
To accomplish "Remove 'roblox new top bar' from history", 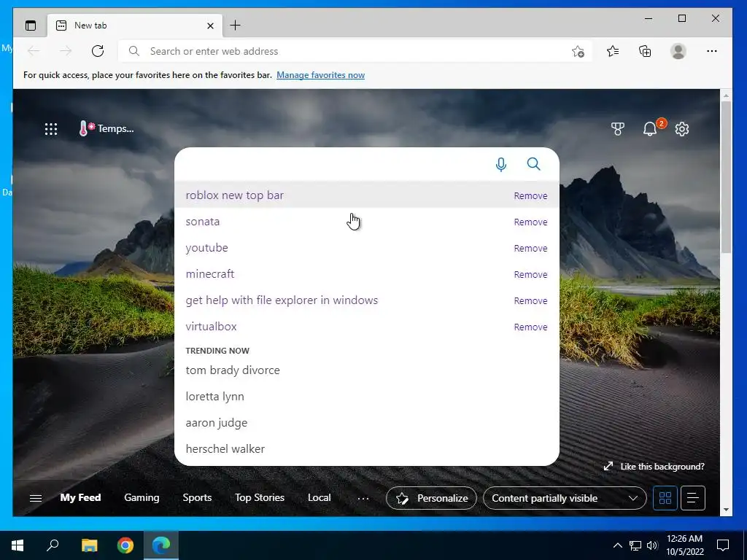I will 530,195.
